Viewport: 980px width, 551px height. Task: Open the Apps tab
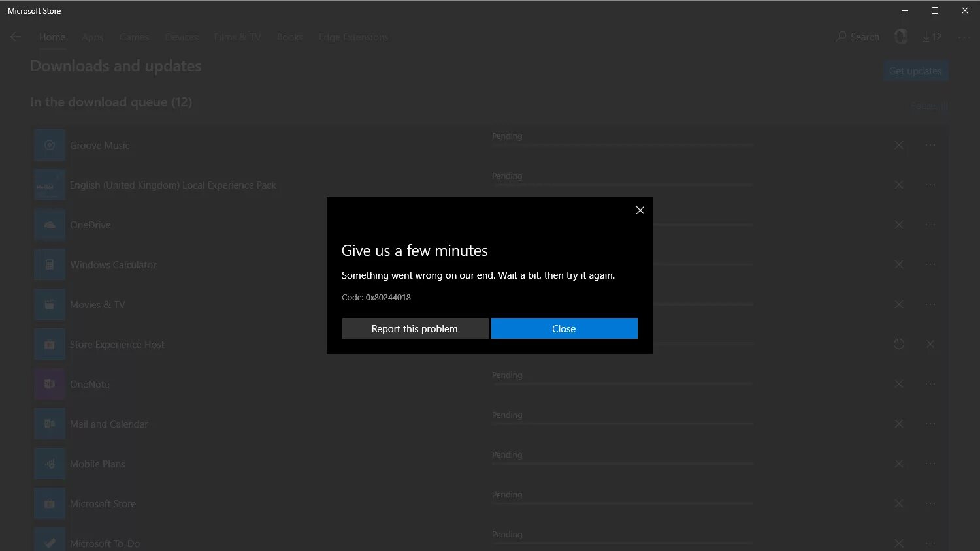click(x=92, y=37)
